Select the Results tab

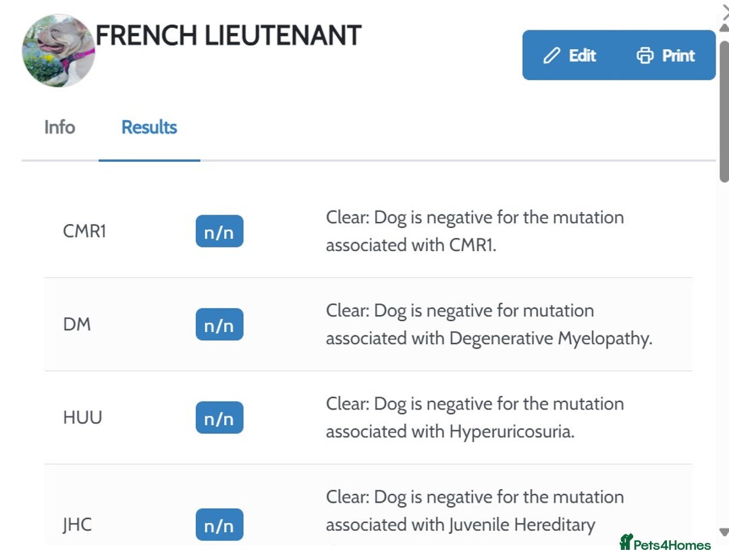tap(149, 128)
